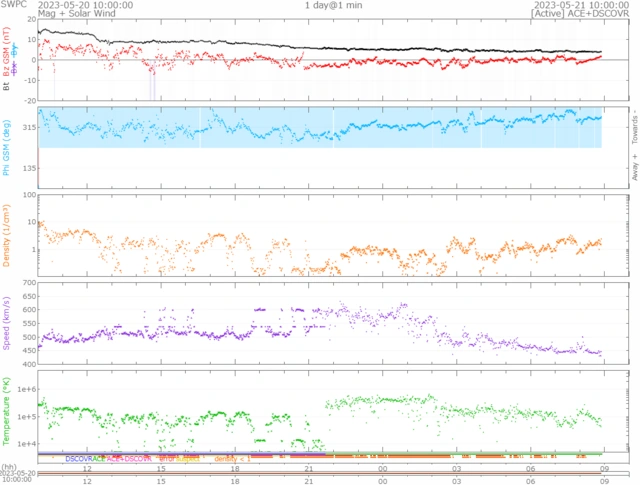Toggle the Bz GSM (nT) series label

7,53
